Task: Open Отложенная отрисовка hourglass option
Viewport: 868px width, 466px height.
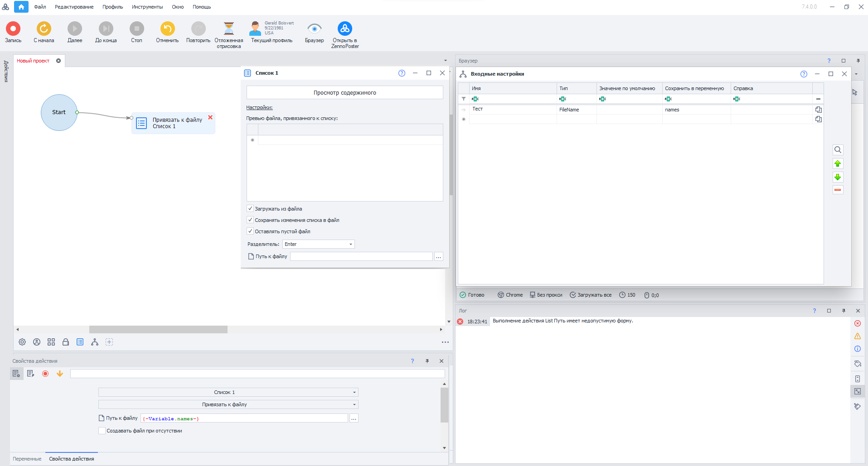Action: click(x=229, y=35)
